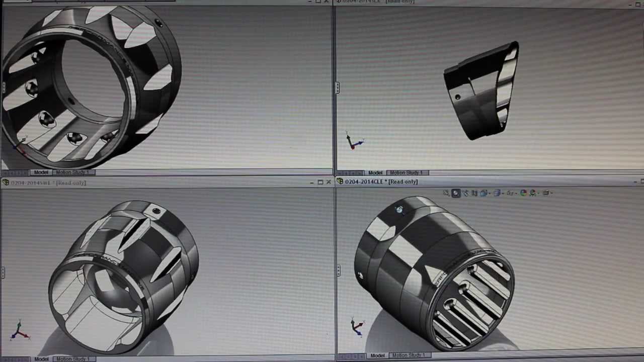The width and height of the screenshot is (644, 362).
Task: Click Zoom to Fit in heads-up view toolbar
Action: 446,193
